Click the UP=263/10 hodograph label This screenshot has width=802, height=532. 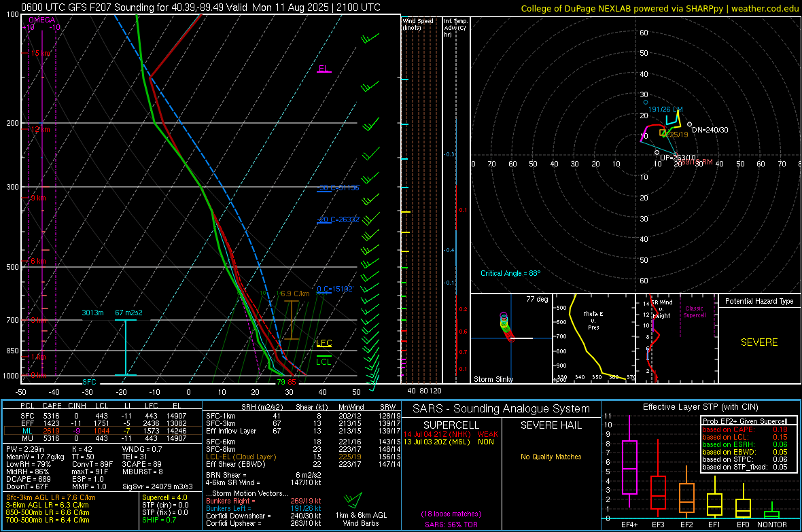coord(678,158)
